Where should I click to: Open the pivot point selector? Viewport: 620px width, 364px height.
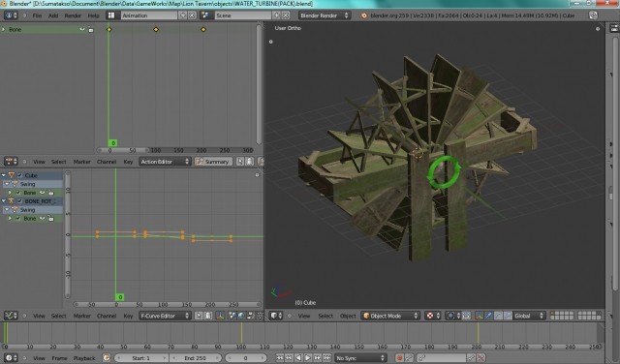pos(452,316)
